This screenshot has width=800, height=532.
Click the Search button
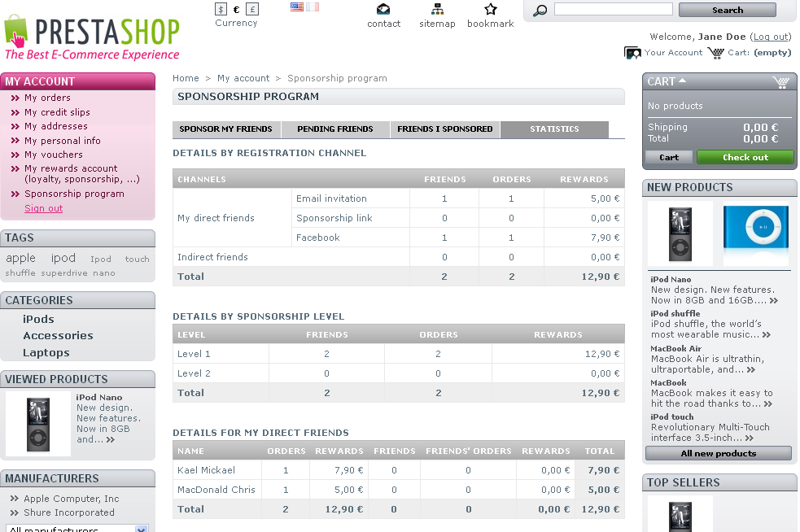click(x=728, y=11)
